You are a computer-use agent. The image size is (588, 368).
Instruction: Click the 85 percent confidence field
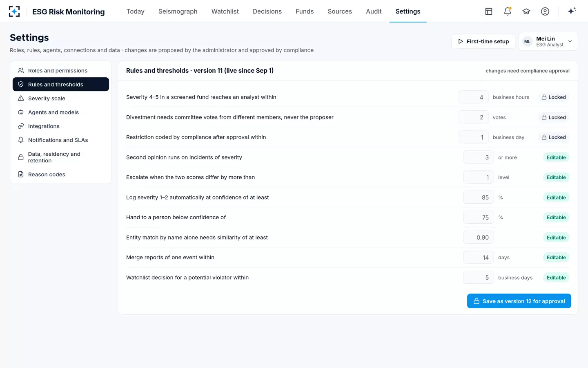[x=478, y=197]
